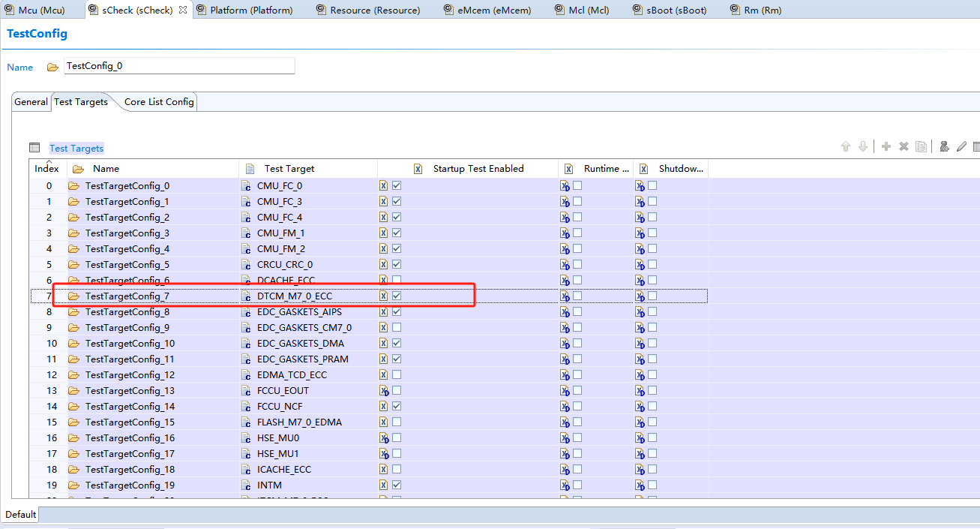Viewport: 980px width, 529px height.
Task: Click the pencil edit icon
Action: click(x=961, y=147)
